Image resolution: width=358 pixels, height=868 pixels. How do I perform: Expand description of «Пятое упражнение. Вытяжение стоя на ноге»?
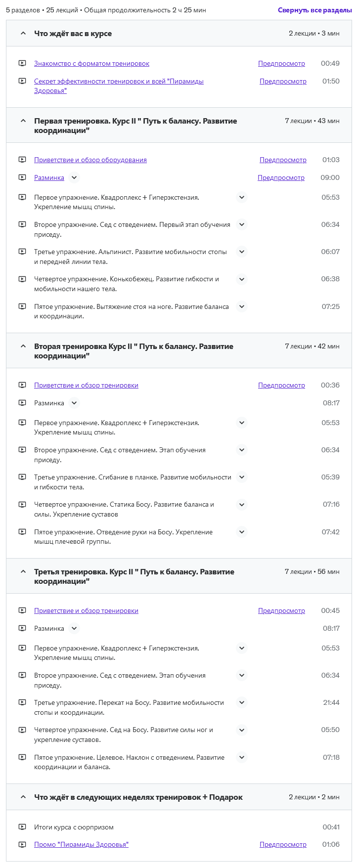click(x=242, y=306)
